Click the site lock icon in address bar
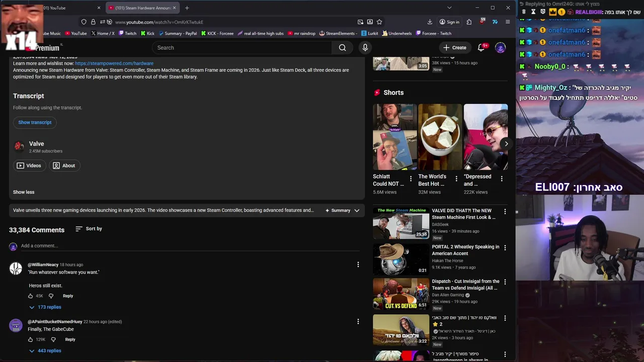Viewport: 644px width, 362px height. [93, 22]
